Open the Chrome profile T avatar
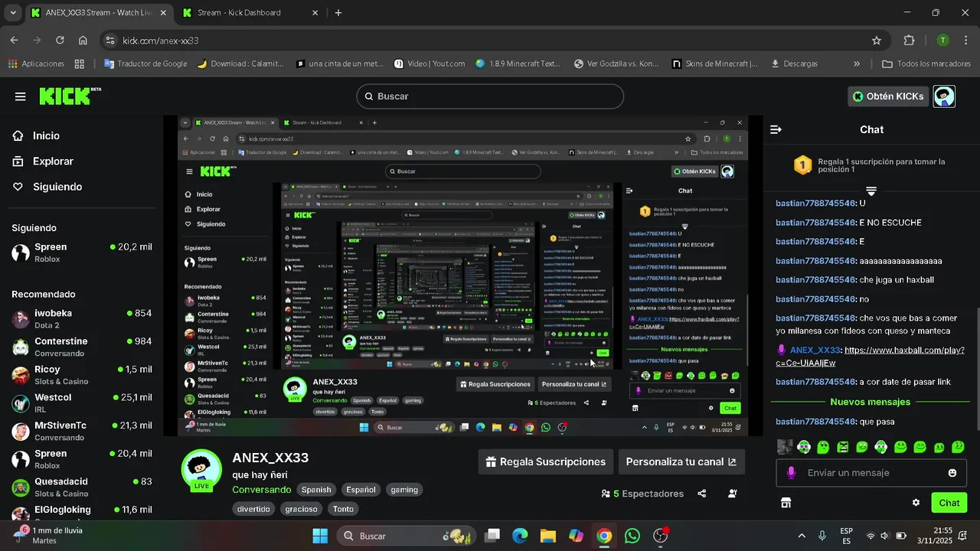 coord(943,41)
